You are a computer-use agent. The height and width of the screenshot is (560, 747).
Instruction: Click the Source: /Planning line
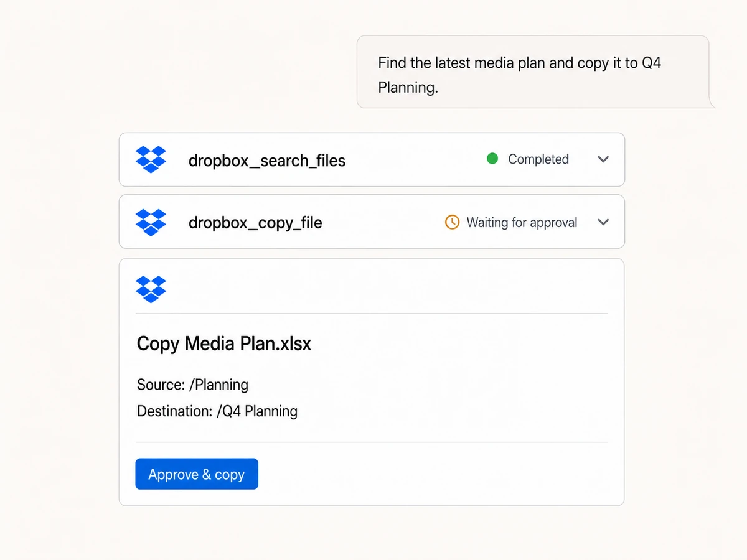[192, 385]
